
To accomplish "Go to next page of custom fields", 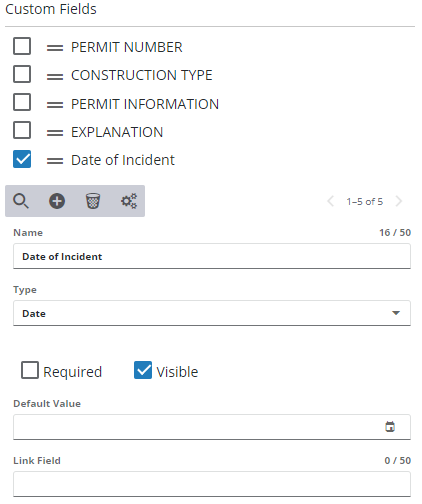I will coord(399,201).
